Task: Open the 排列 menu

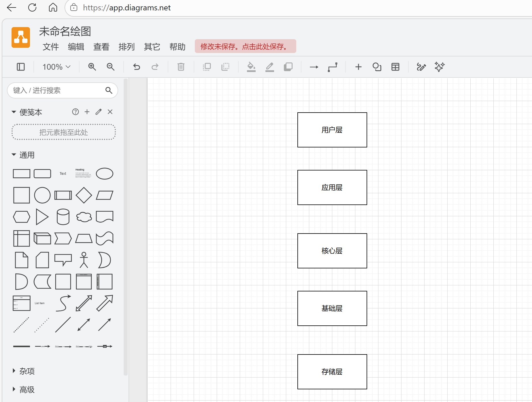Action: coord(127,47)
